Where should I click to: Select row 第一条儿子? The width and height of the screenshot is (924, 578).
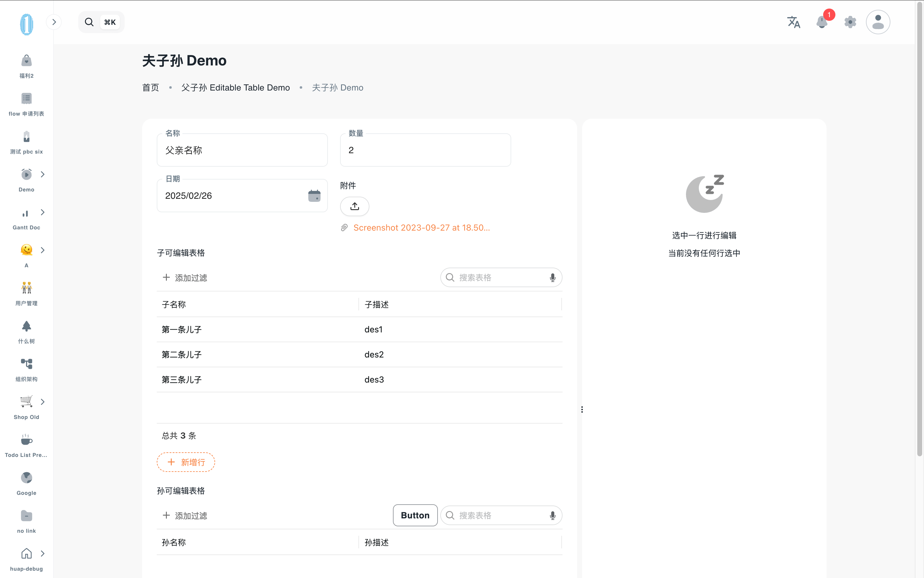point(359,330)
